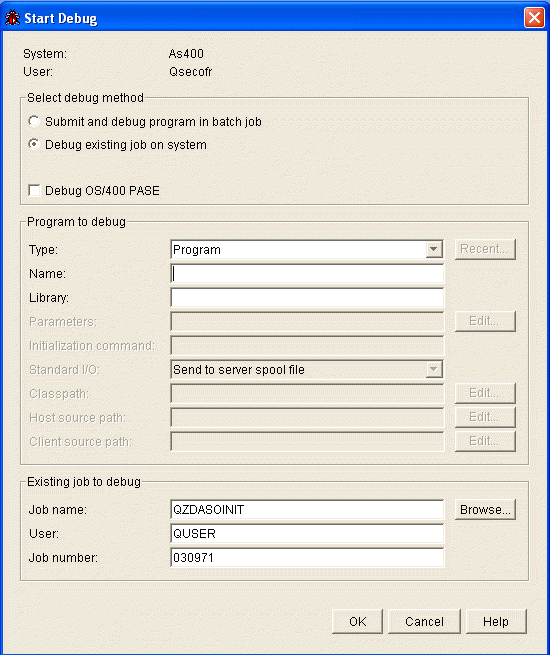The image size is (550, 655).
Task: Click the Recent... button
Action: tap(485, 249)
